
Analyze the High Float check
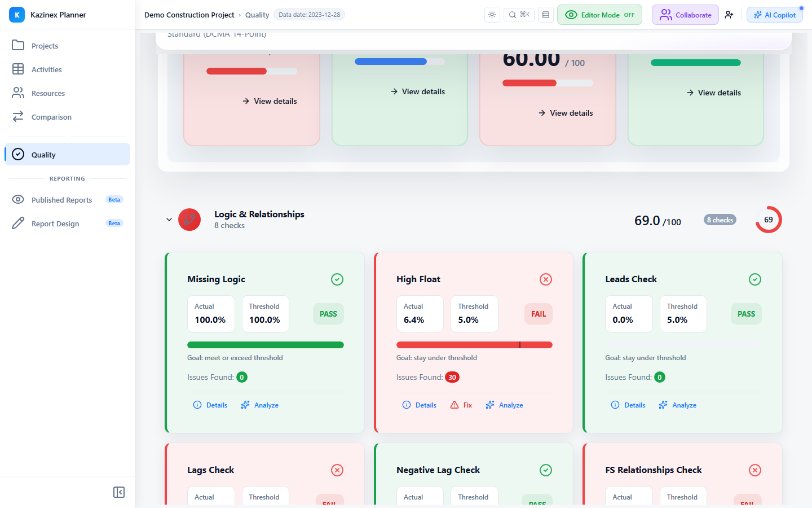pyautogui.click(x=504, y=405)
